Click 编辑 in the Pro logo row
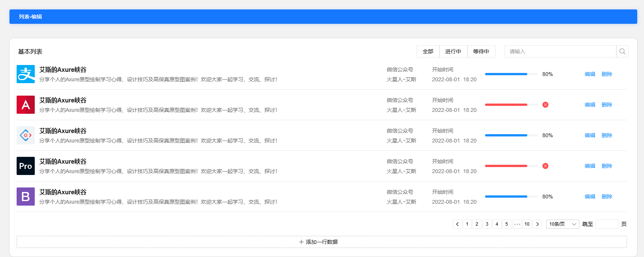The width and height of the screenshot is (644, 257). point(590,166)
